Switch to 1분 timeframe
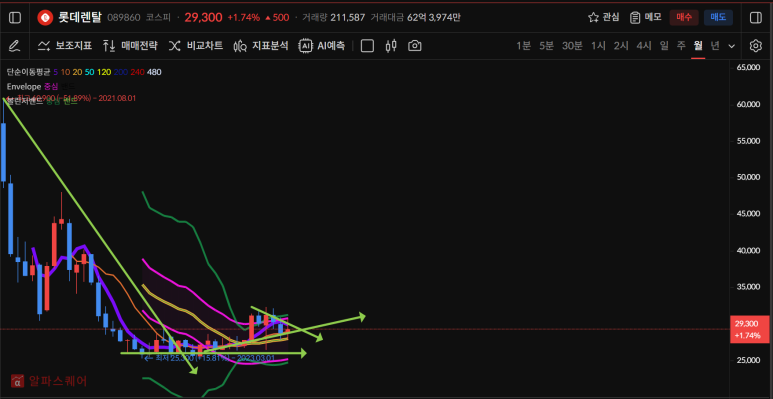 524,46
